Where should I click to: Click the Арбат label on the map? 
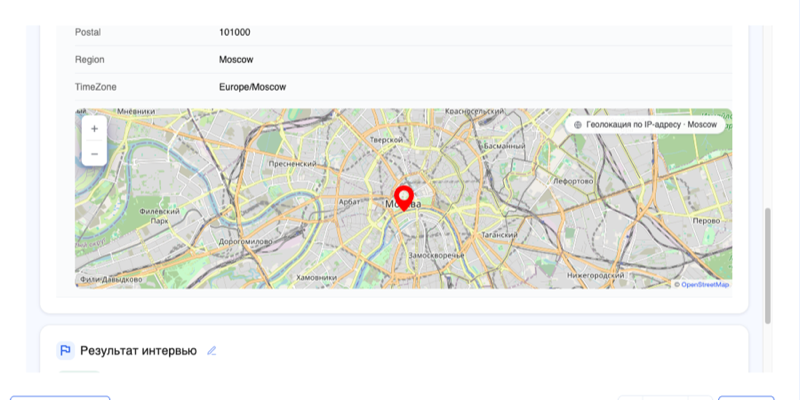(x=349, y=202)
